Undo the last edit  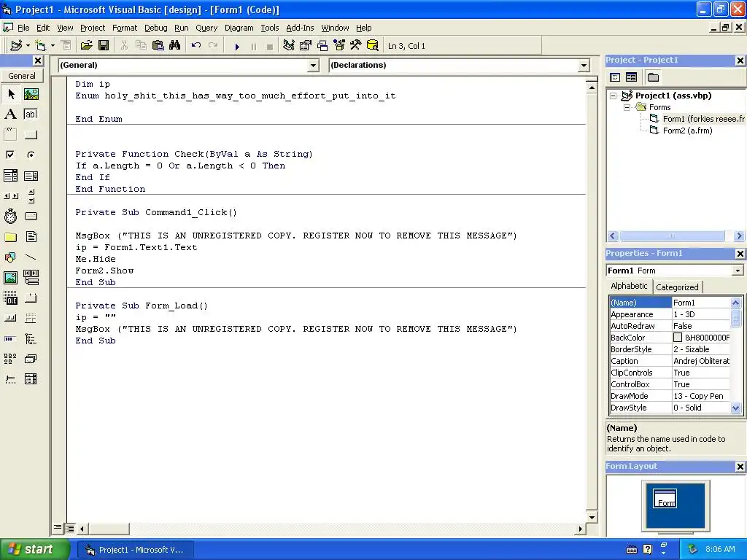(196, 46)
